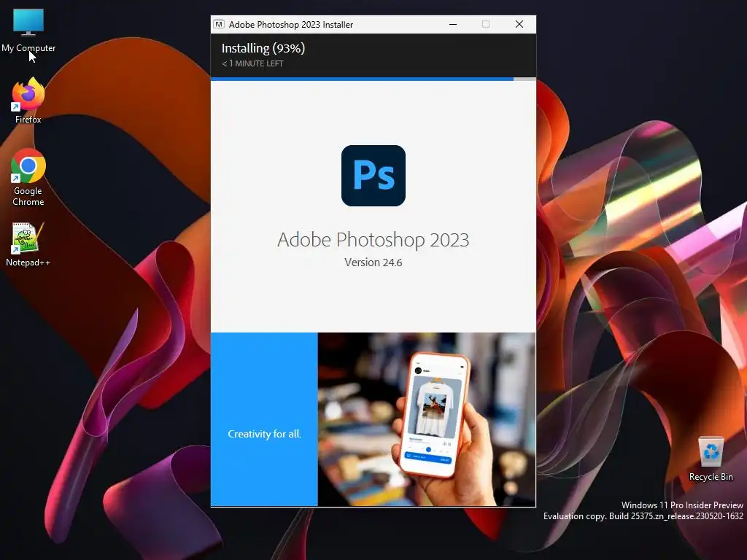This screenshot has width=747, height=560.
Task: Close the Adobe Photoshop 2023 Installer window
Action: 519,24
